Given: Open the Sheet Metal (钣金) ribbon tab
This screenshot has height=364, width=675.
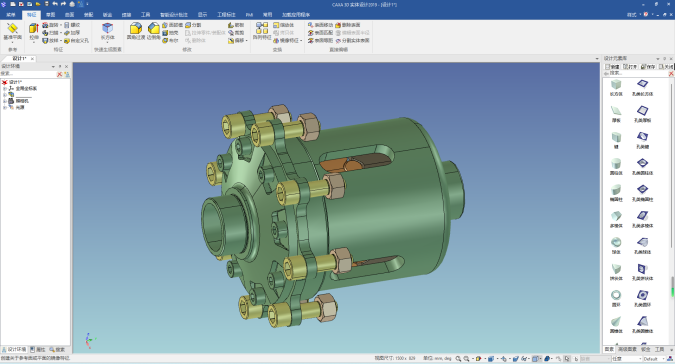Looking at the screenshot, I should pyautogui.click(x=107, y=15).
